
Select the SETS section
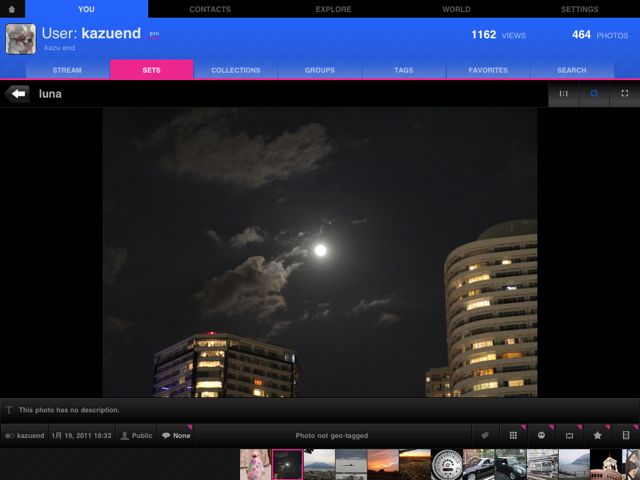151,70
